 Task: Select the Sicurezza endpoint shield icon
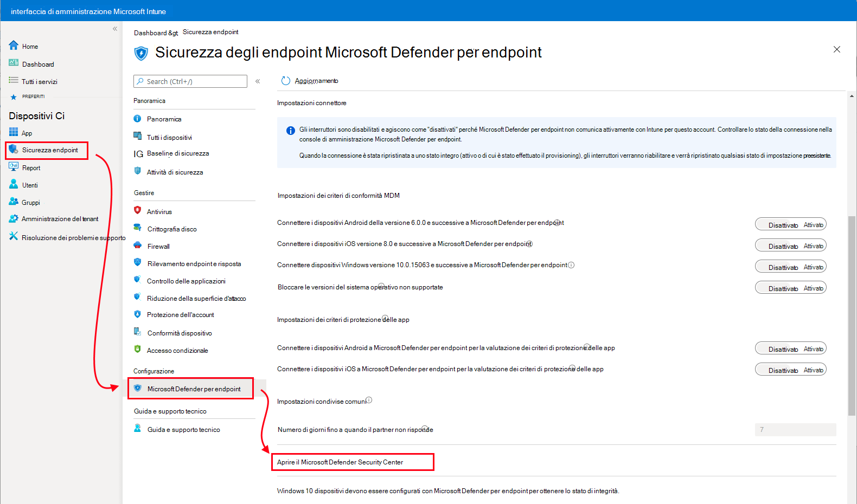14,149
